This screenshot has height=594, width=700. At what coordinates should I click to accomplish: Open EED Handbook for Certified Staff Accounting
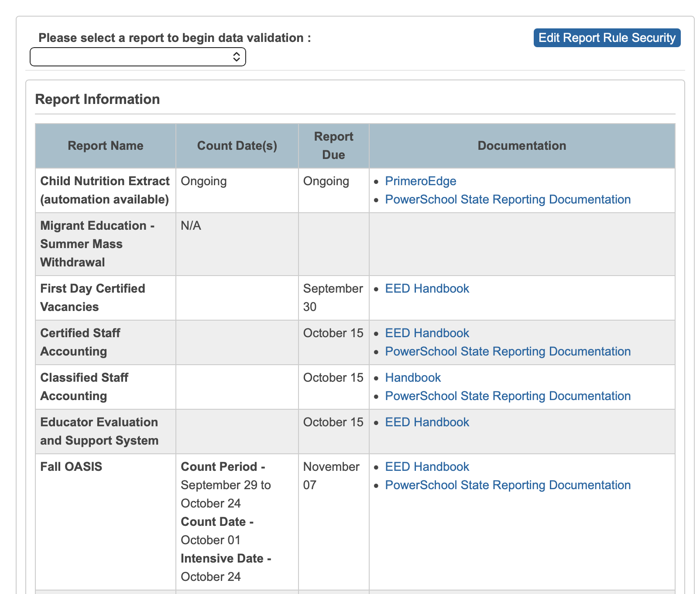[427, 333]
